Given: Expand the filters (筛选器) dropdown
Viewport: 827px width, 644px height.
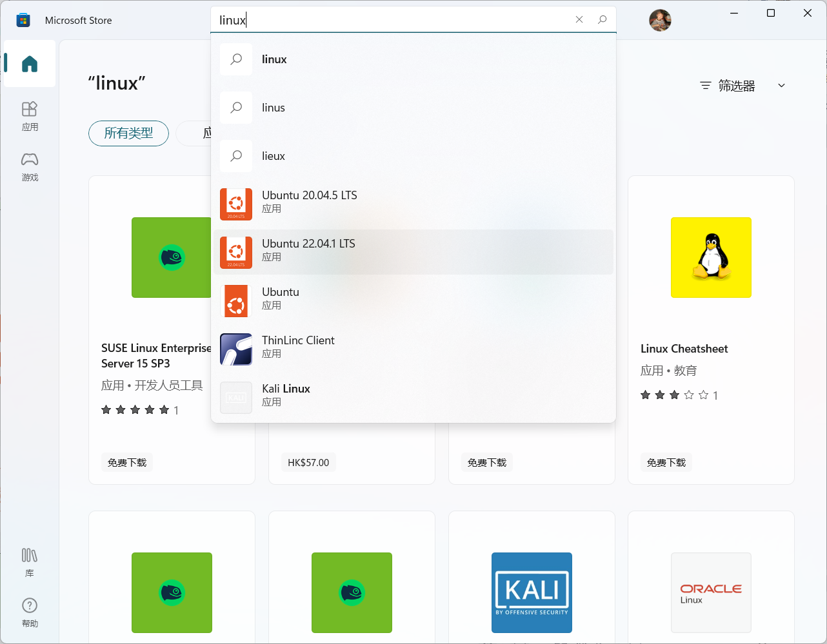Looking at the screenshot, I should point(743,86).
